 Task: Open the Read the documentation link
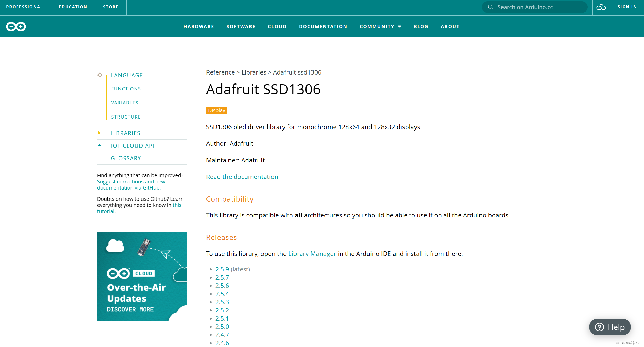pos(242,177)
